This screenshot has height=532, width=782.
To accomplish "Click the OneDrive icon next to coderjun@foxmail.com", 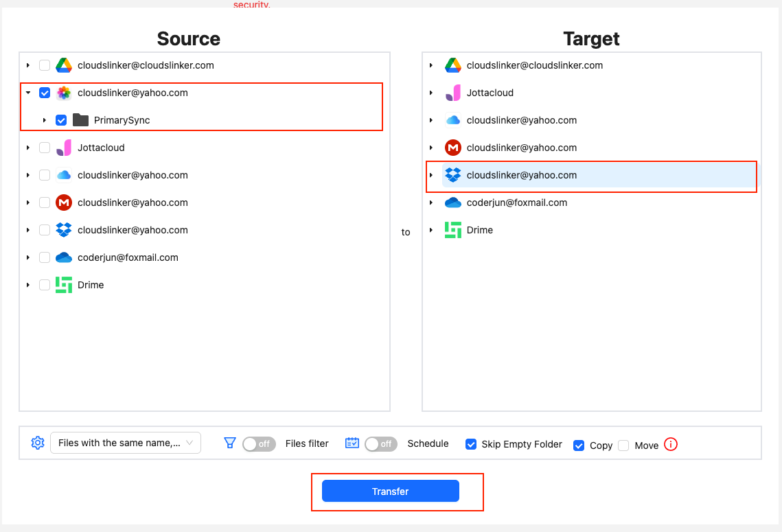I will [64, 257].
